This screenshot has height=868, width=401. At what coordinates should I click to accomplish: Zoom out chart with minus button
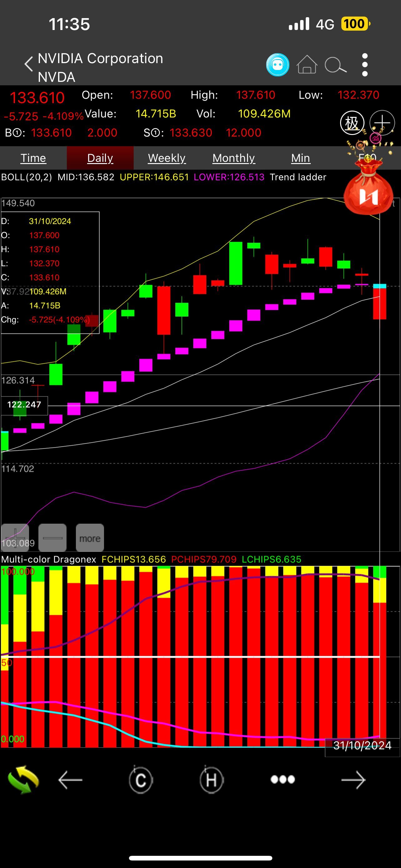tap(52, 538)
